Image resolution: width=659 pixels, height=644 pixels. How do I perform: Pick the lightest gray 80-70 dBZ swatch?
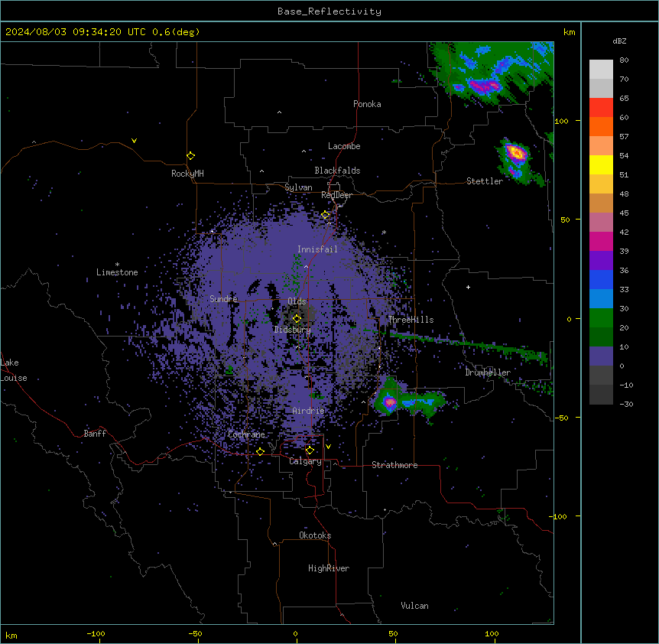click(601, 70)
